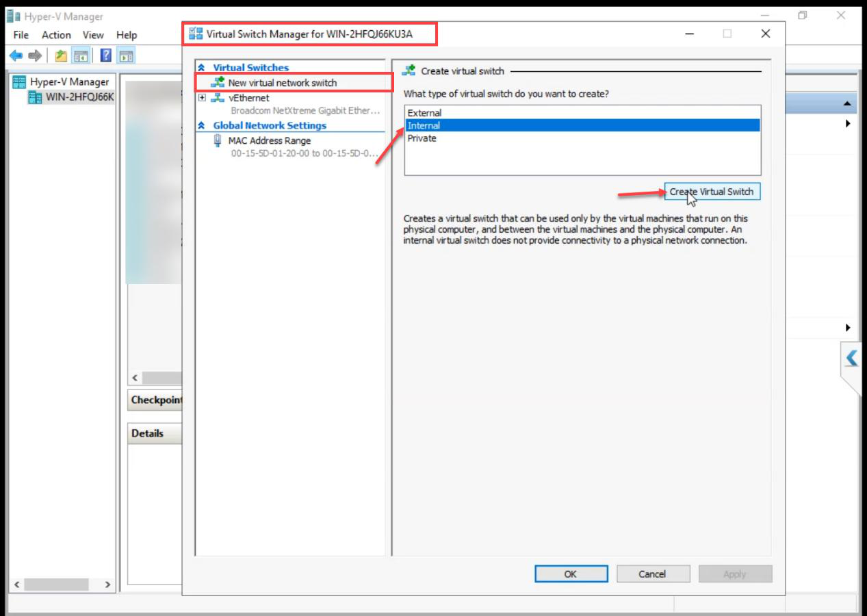Click the Forward arrow in Hyper-V Manager toolbar

click(x=35, y=55)
